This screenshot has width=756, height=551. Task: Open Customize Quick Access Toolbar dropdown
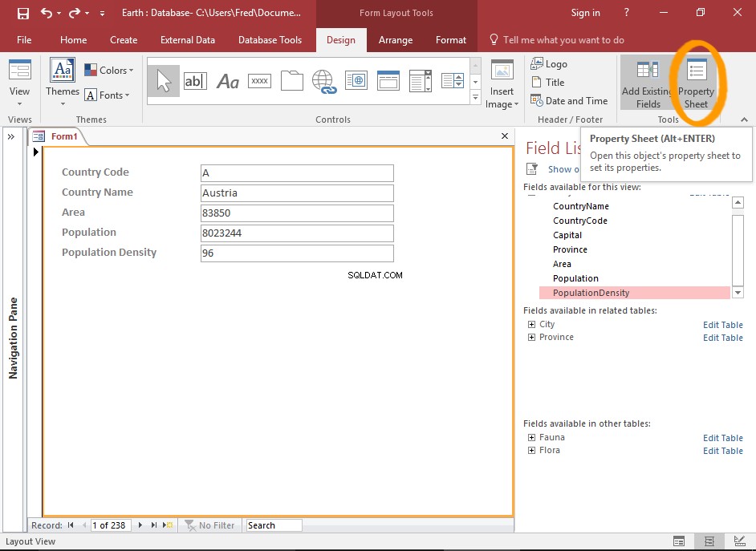pos(102,14)
